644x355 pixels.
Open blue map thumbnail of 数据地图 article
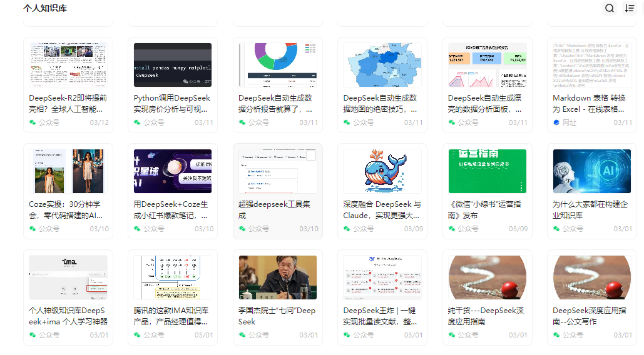click(x=382, y=65)
